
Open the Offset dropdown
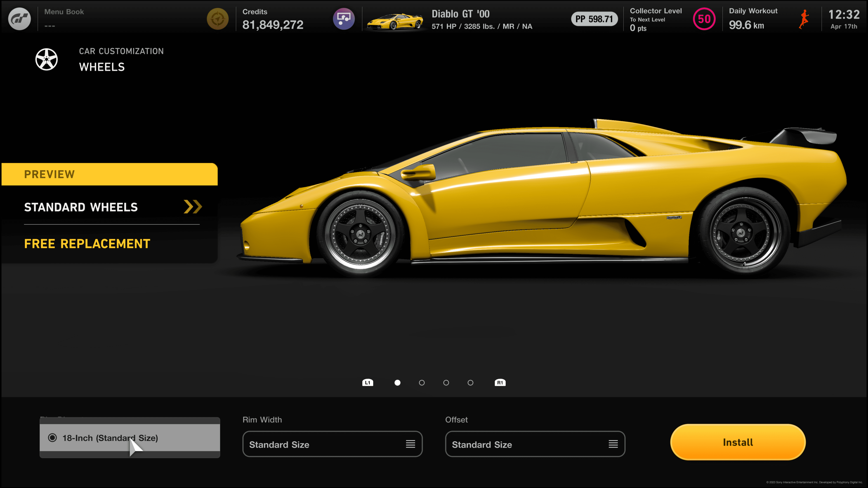tap(535, 444)
